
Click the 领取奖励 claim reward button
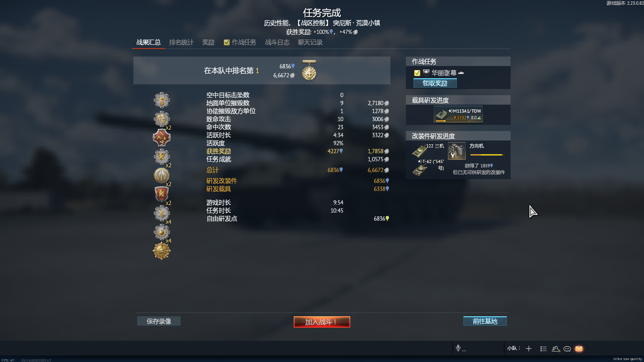click(x=435, y=83)
